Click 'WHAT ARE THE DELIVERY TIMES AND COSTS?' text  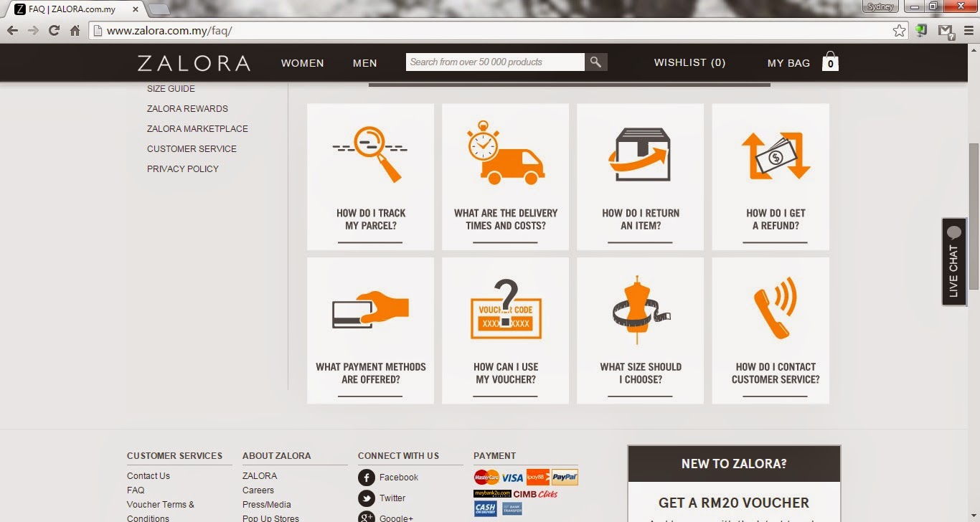point(506,219)
